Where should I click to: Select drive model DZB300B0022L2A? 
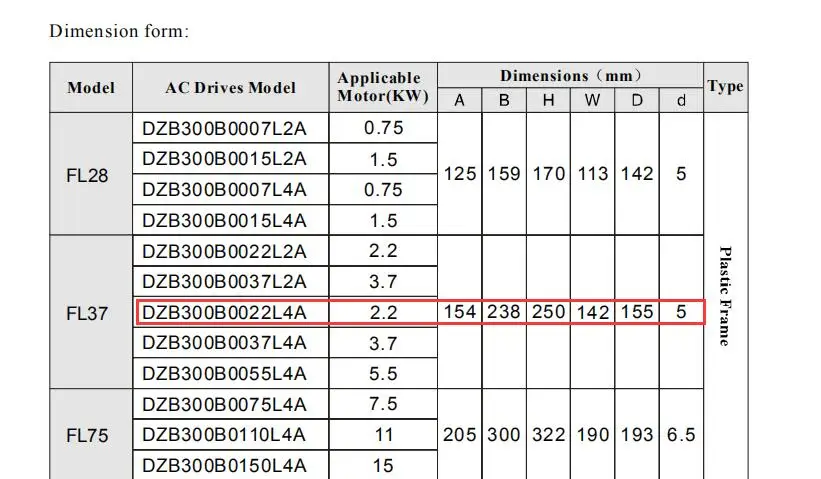[x=224, y=251]
